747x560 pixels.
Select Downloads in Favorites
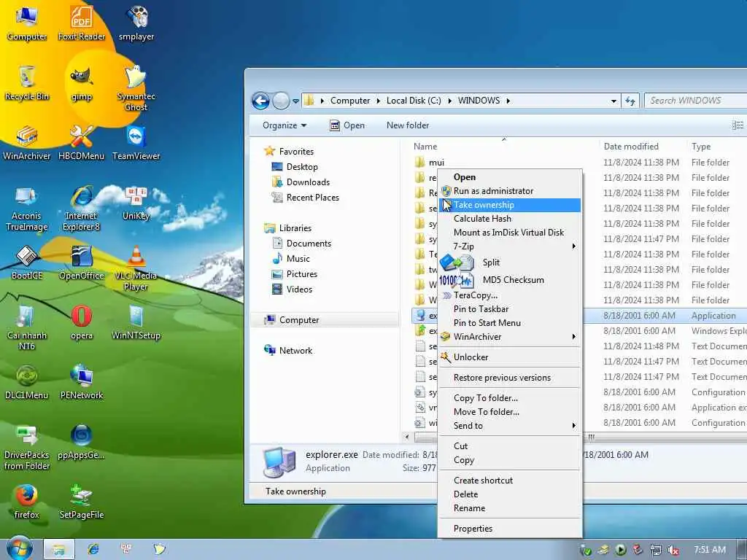click(309, 182)
